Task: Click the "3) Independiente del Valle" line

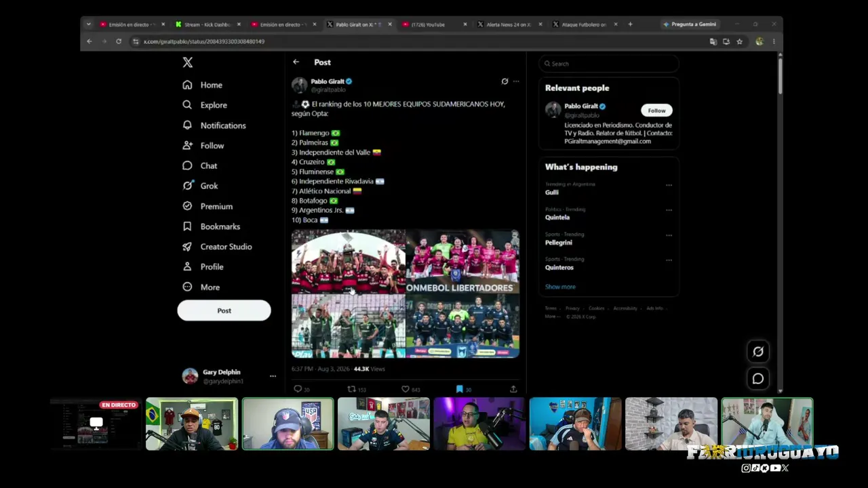Action: 336,152
